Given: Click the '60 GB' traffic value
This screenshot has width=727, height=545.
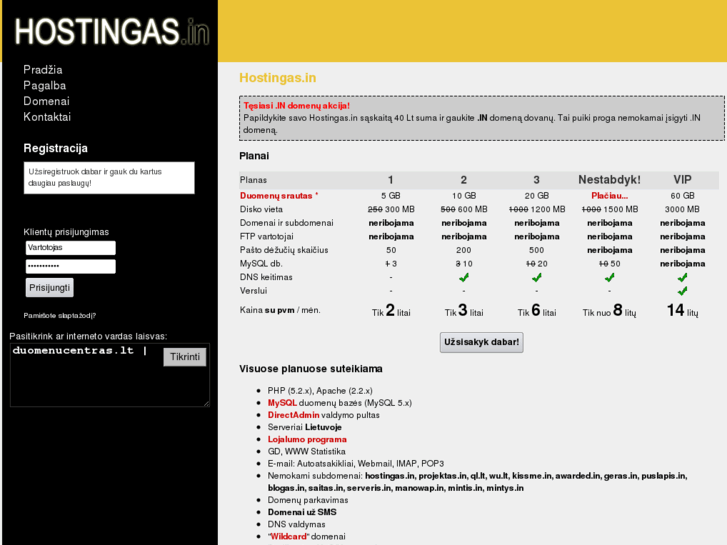Looking at the screenshot, I should [x=682, y=196].
